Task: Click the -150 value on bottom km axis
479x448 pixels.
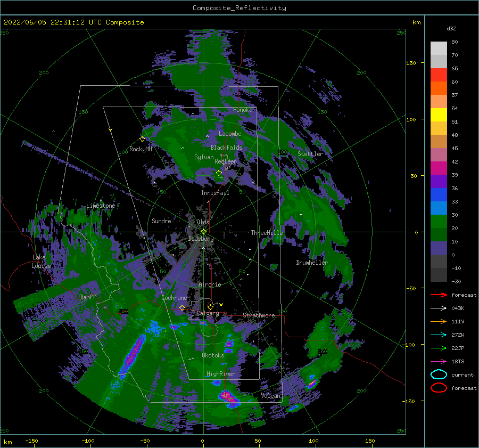Action: (x=31, y=441)
